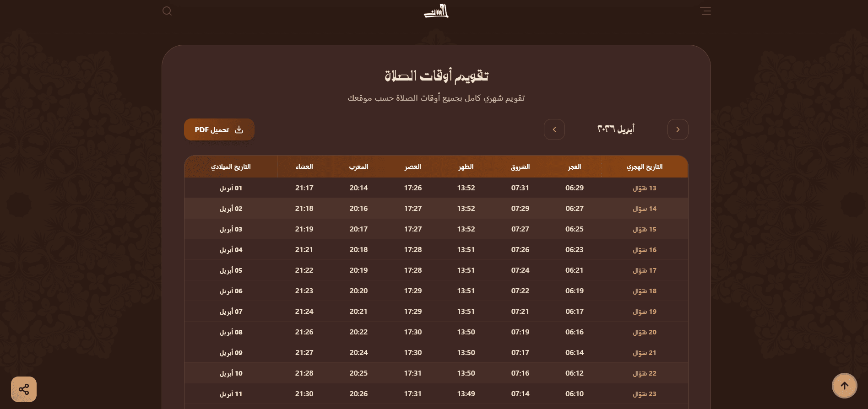Click the left chevron beside the month label
Screen dimensions: 868x409
tap(554, 129)
